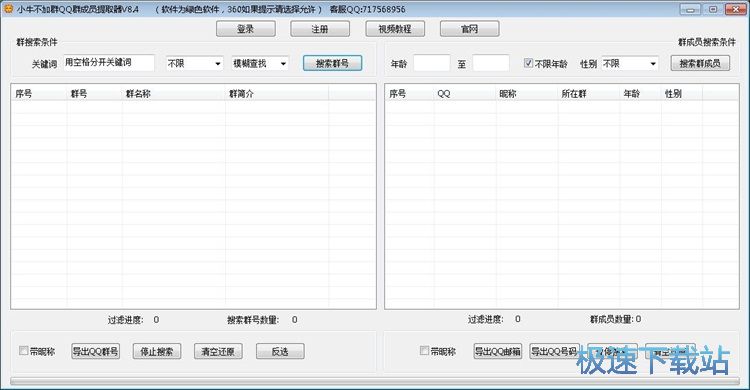Maximize the application window
Viewport: 750px width, 390px height.
pyautogui.click(x=713, y=9)
